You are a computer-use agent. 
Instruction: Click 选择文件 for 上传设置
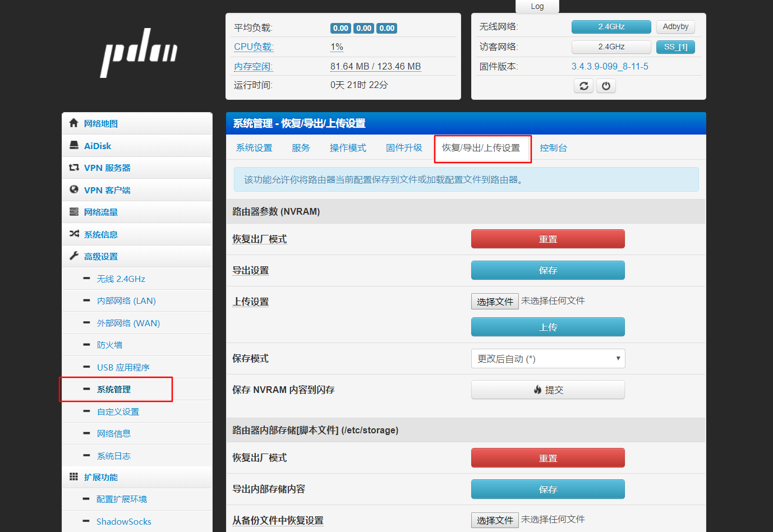494,302
